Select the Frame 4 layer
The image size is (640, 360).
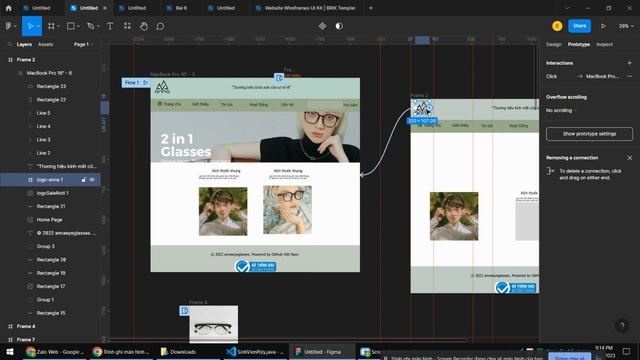(26, 326)
